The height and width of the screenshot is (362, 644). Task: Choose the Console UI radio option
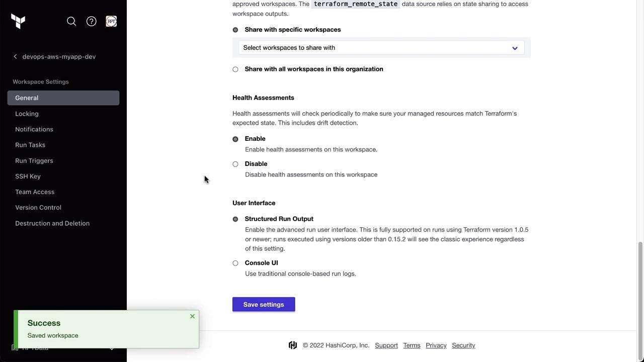pyautogui.click(x=235, y=263)
